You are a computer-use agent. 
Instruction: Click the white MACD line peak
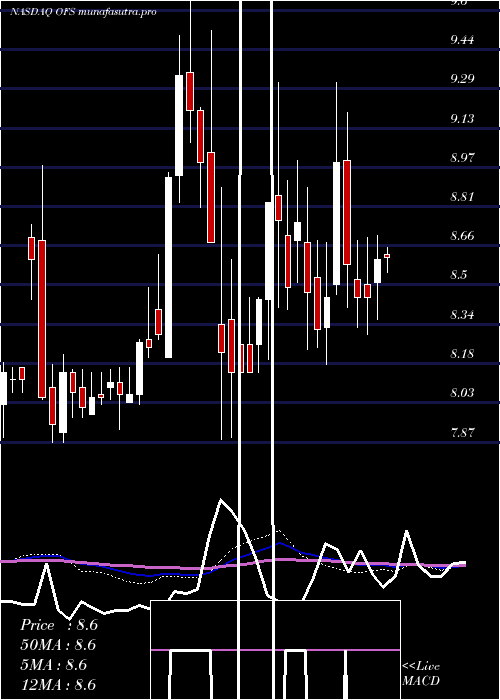point(221,499)
